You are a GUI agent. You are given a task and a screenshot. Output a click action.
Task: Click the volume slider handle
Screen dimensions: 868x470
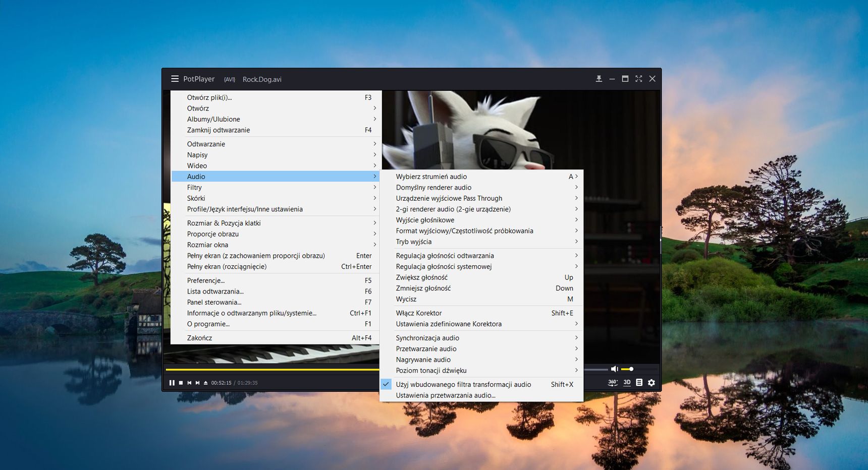pos(631,369)
